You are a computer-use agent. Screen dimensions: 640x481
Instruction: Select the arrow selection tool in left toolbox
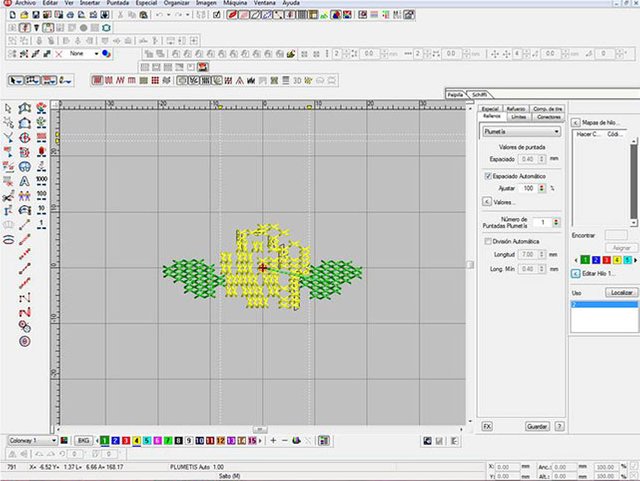8,109
